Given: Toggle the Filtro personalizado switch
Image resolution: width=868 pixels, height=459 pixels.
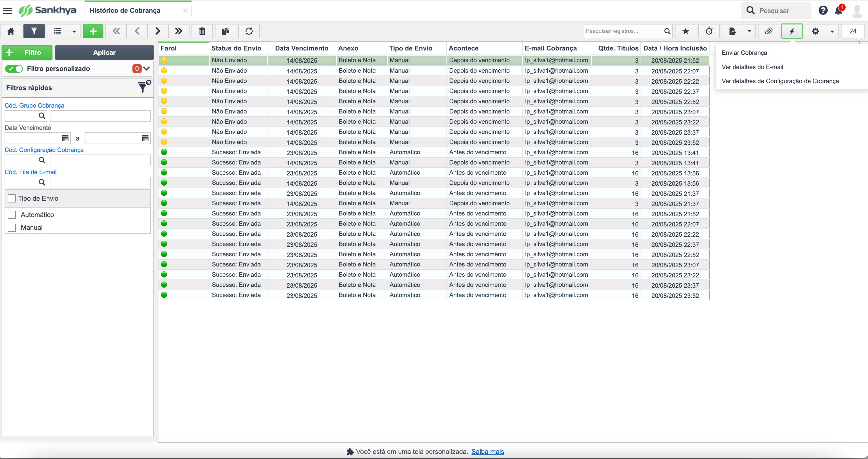Looking at the screenshot, I should tap(14, 69).
